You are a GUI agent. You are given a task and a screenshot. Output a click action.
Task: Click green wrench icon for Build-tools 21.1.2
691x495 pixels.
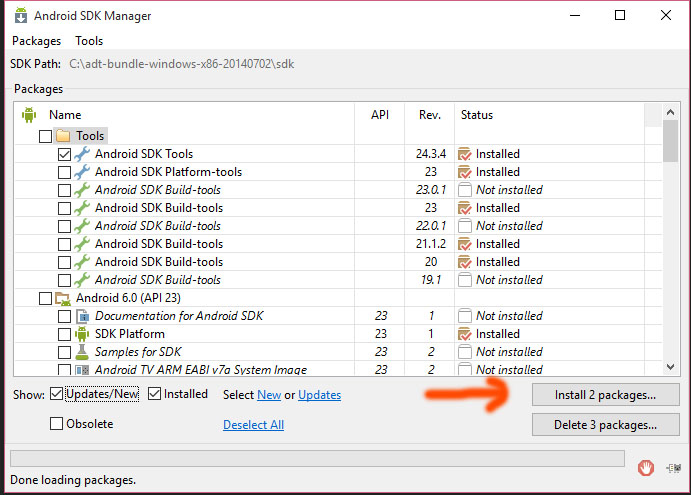pyautogui.click(x=82, y=244)
